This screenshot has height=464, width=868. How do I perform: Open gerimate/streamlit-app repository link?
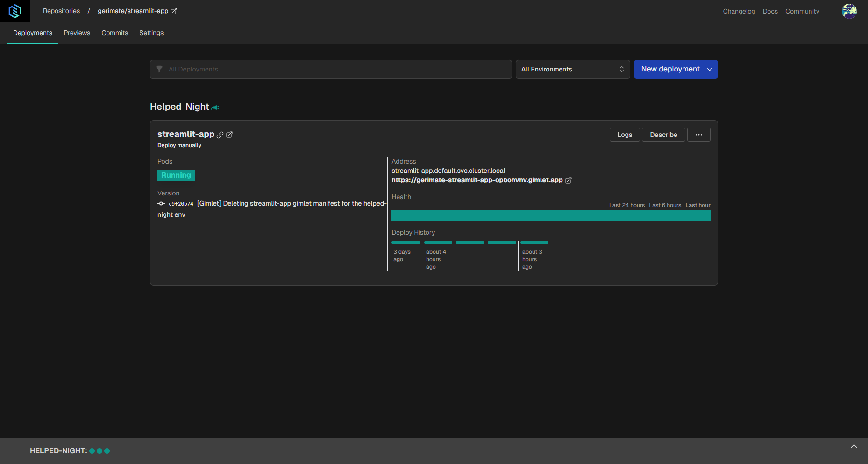tap(133, 11)
